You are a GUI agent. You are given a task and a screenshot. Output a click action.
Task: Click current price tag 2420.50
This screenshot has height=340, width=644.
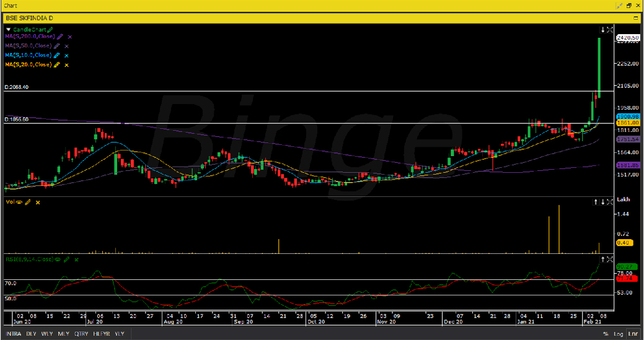click(x=629, y=38)
